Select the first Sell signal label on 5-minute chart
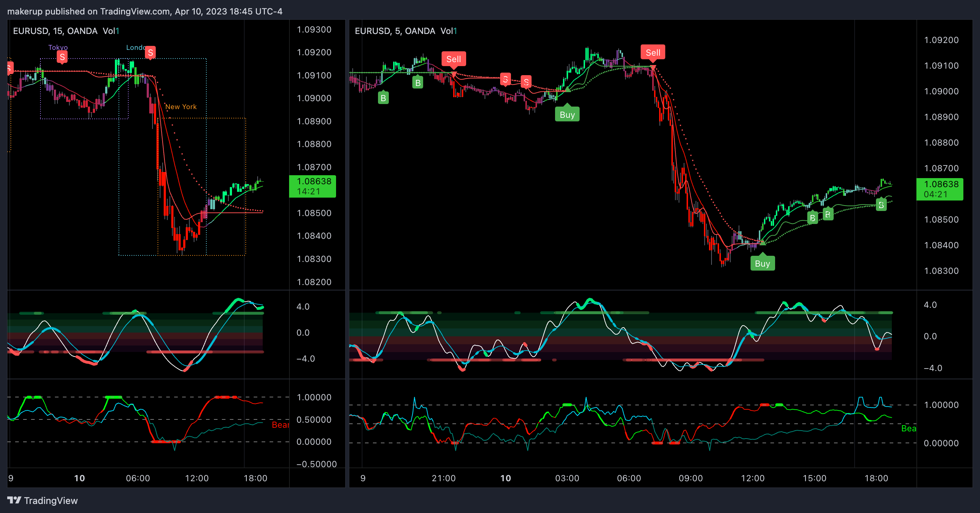 [454, 59]
